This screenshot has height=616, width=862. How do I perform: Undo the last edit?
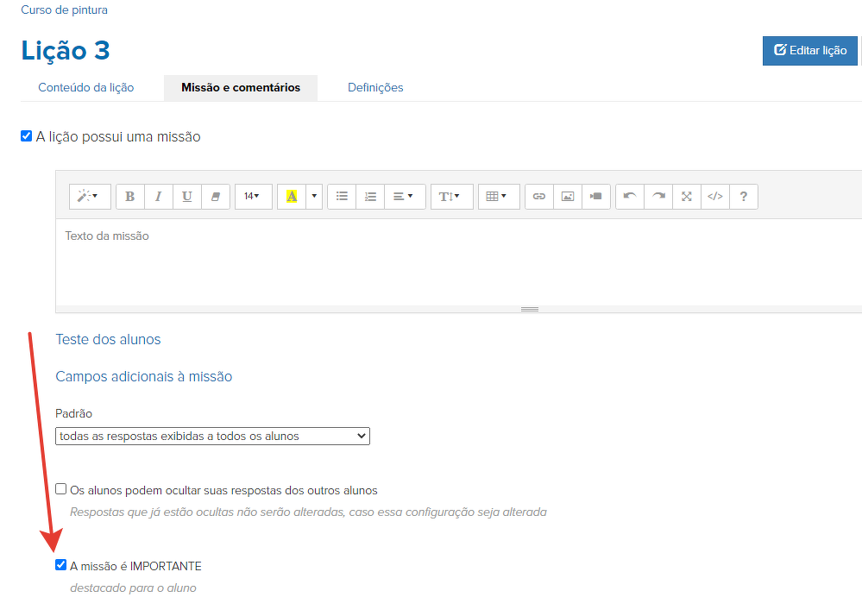tap(630, 197)
